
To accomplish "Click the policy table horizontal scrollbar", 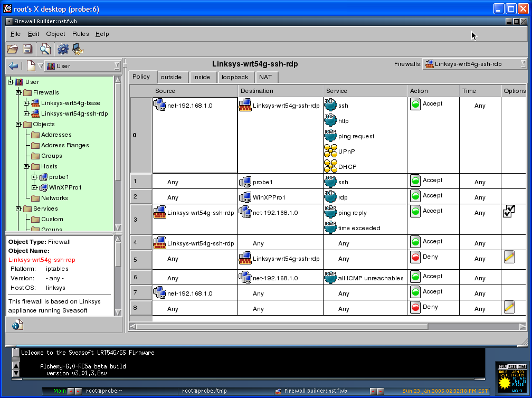I will point(327,326).
